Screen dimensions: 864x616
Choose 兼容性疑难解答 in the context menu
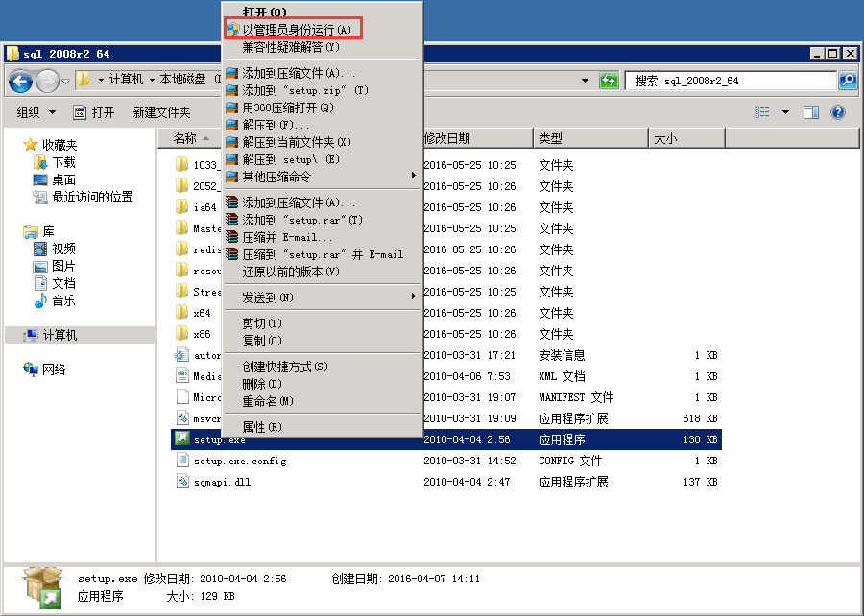(x=323, y=47)
